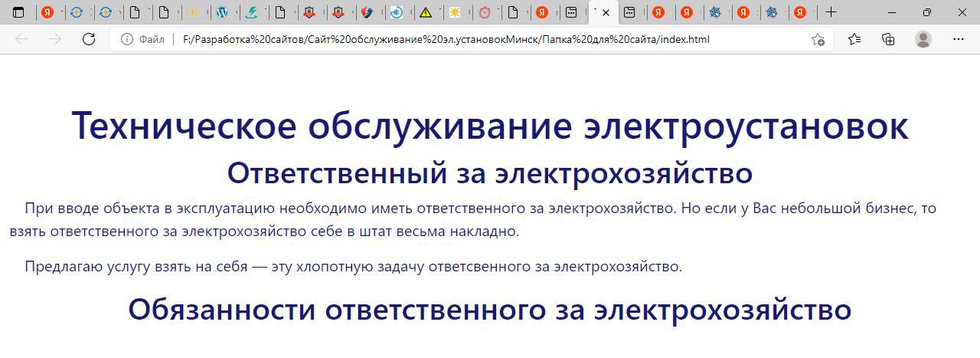Restore down the browser window
This screenshot has width=980, height=358.
point(927,12)
